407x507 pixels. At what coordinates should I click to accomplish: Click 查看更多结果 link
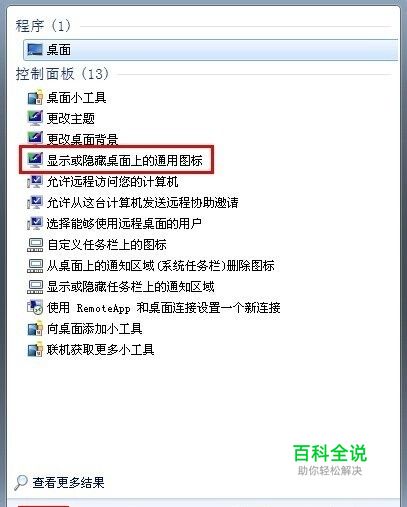coord(68,482)
